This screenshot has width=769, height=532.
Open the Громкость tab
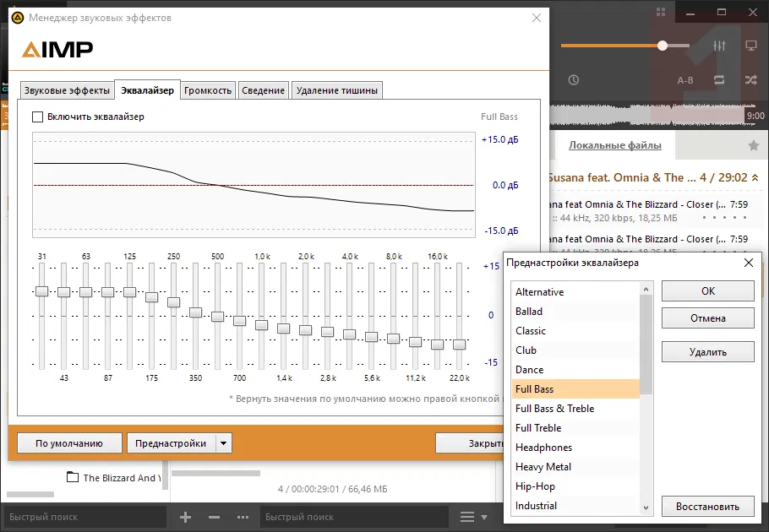[x=208, y=90]
